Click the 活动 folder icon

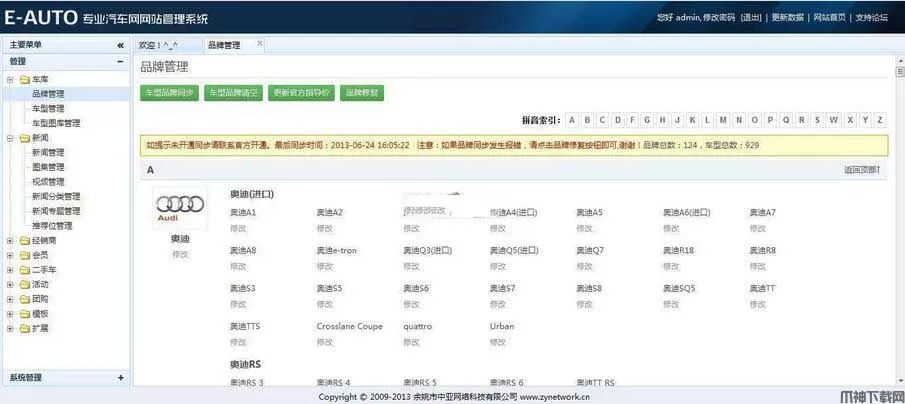24,285
